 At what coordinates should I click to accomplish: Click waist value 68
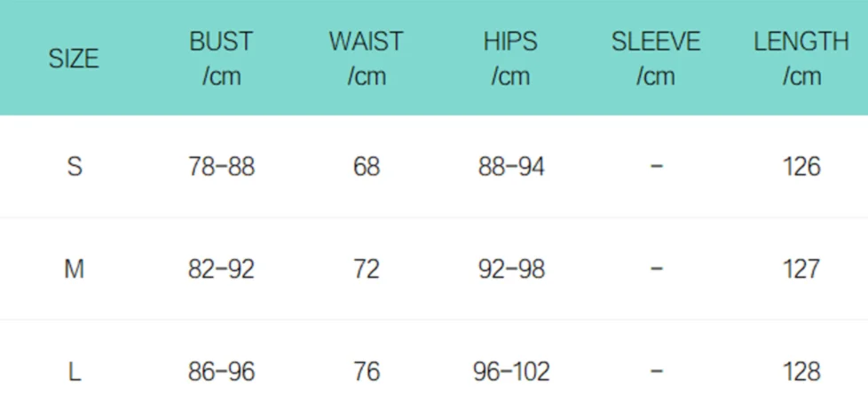[x=367, y=166]
